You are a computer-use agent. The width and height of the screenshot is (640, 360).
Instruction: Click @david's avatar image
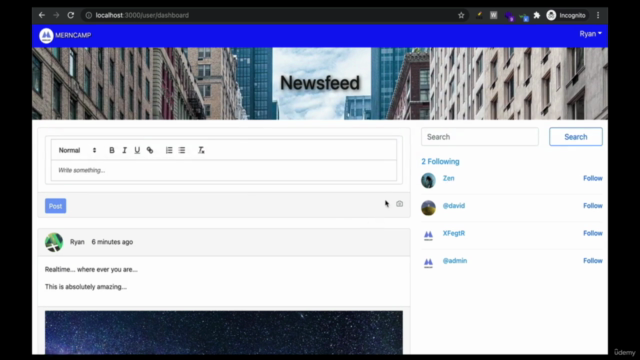(x=428, y=208)
